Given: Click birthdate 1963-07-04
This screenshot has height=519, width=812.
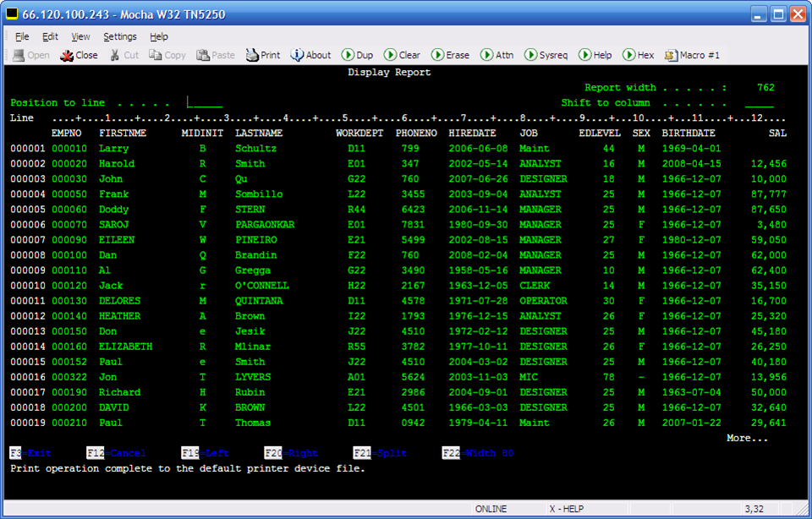Looking at the screenshot, I should click(691, 392).
